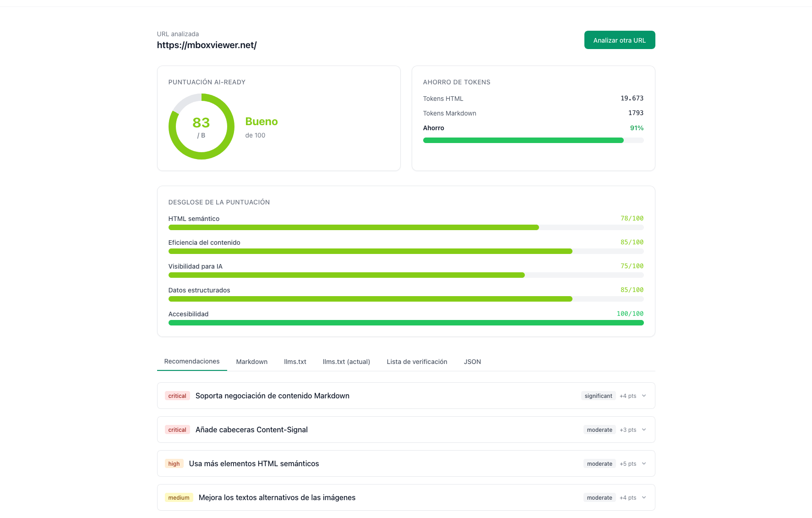Screen dimensions: 812x518
Task: Expand chevron on Mejora los textos alternativos row
Action: pyautogui.click(x=644, y=497)
